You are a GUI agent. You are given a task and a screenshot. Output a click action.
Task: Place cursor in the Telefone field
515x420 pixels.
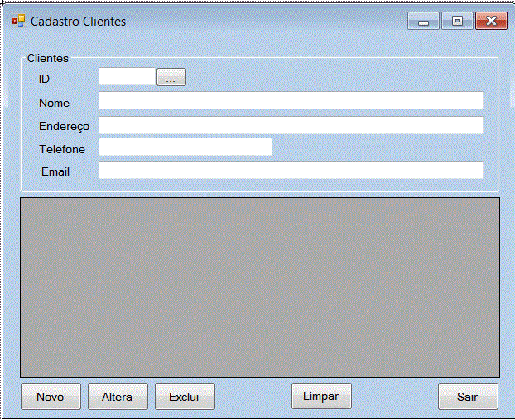185,147
